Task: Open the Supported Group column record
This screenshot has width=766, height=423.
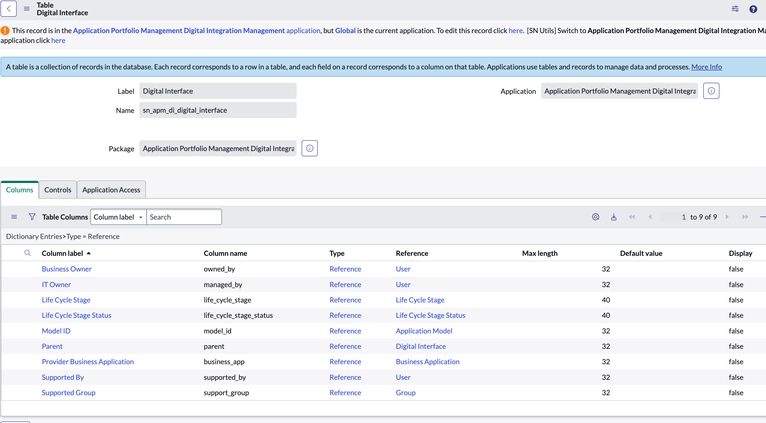Action: coord(68,393)
